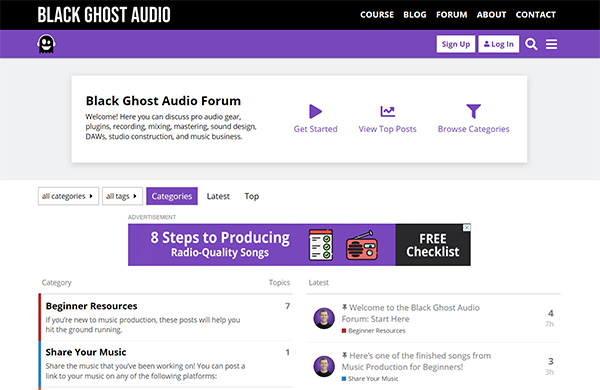The width and height of the screenshot is (600, 390).
Task: Switch to the Latest tab
Action: (218, 196)
